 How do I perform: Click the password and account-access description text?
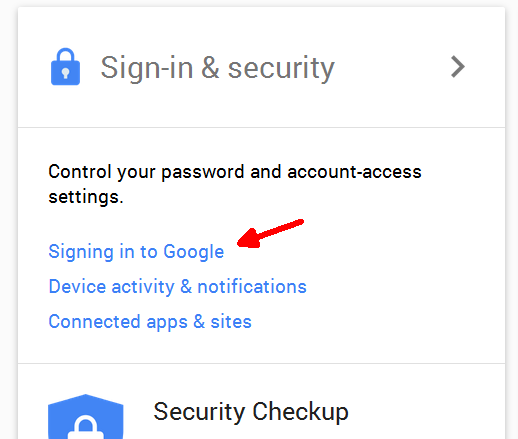pos(235,184)
